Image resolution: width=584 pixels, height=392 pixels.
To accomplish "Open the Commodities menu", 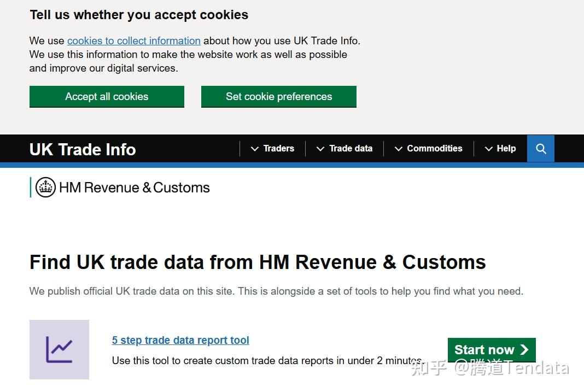I will [434, 149].
